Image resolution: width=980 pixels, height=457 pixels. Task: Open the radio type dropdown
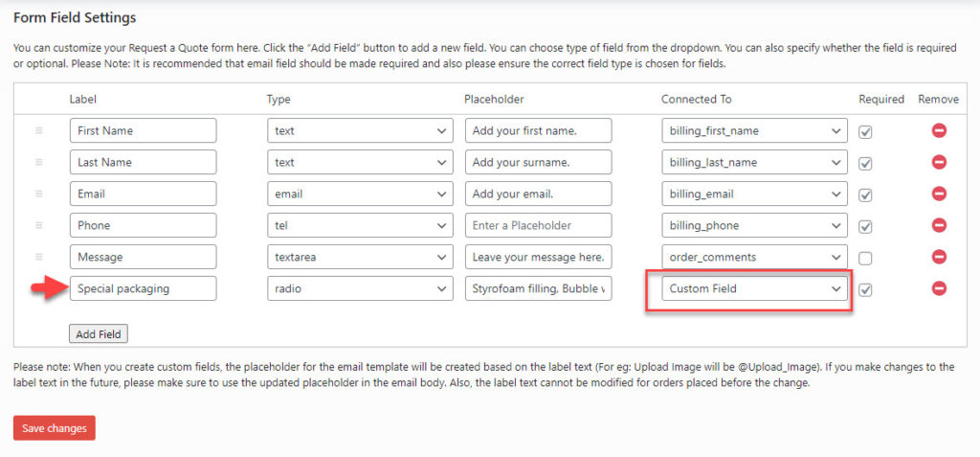pos(360,288)
